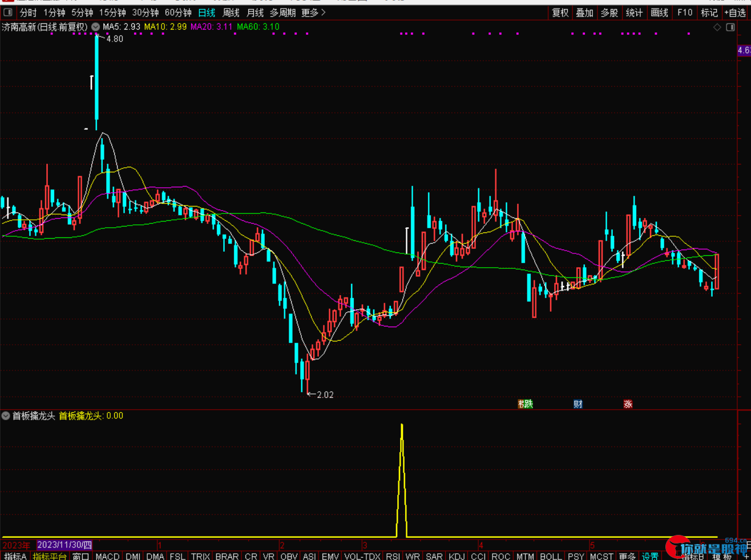
Task: Select the 60分钟 period
Action: point(178,13)
